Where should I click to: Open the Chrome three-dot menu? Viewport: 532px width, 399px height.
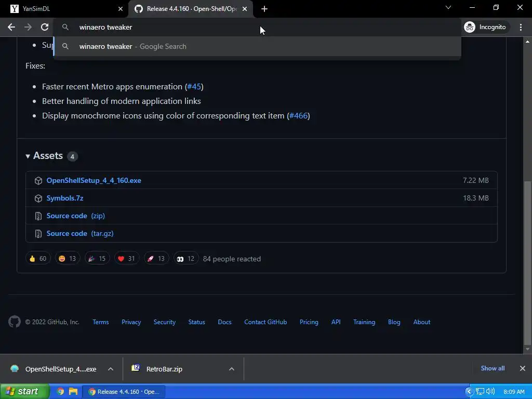[521, 27]
